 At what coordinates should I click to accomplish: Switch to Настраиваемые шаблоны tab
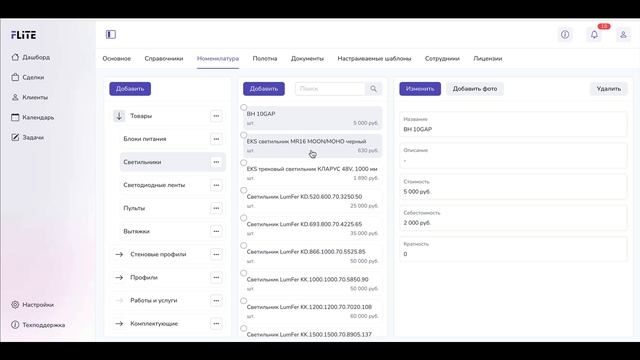[374, 59]
